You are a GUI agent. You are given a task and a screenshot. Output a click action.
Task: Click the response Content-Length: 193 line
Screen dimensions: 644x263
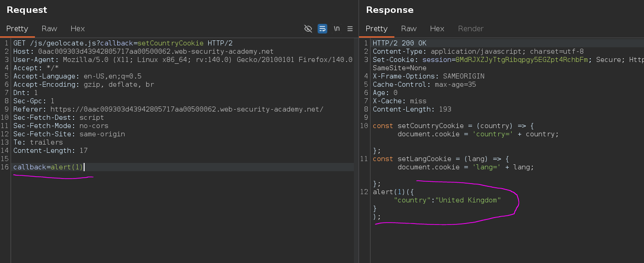(412, 109)
